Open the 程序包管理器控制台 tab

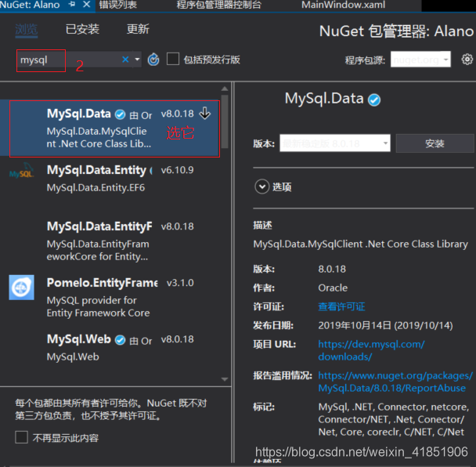click(x=218, y=5)
